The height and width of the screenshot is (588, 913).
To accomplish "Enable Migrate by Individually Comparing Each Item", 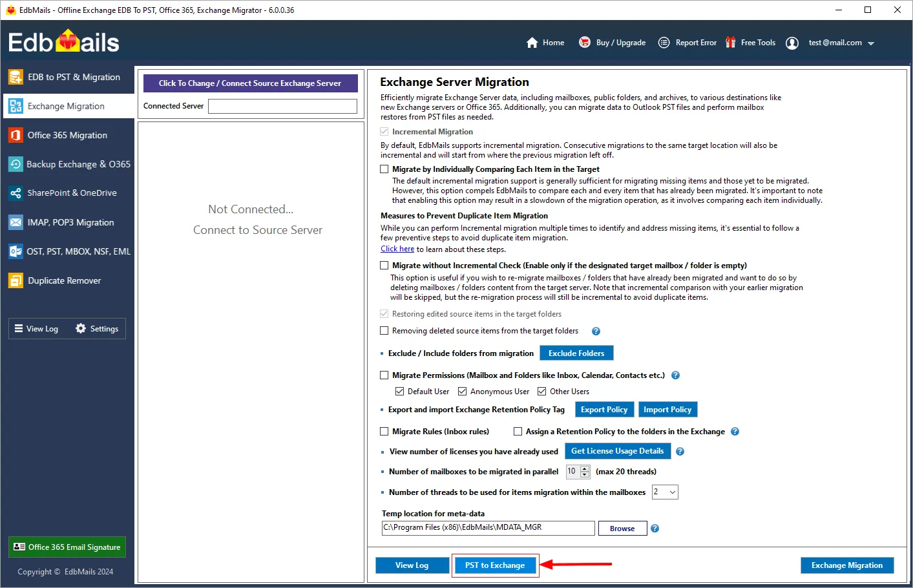I will pyautogui.click(x=384, y=169).
